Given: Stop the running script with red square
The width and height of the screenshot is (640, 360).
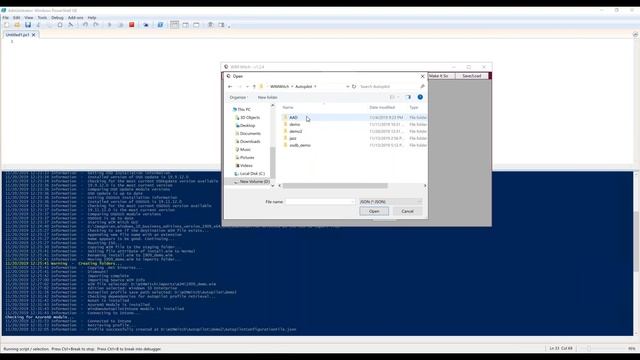Looking at the screenshot, I should coord(131,25).
